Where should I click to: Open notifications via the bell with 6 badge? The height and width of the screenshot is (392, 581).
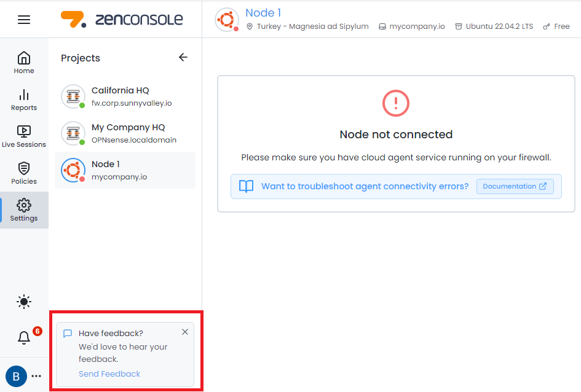point(23,337)
